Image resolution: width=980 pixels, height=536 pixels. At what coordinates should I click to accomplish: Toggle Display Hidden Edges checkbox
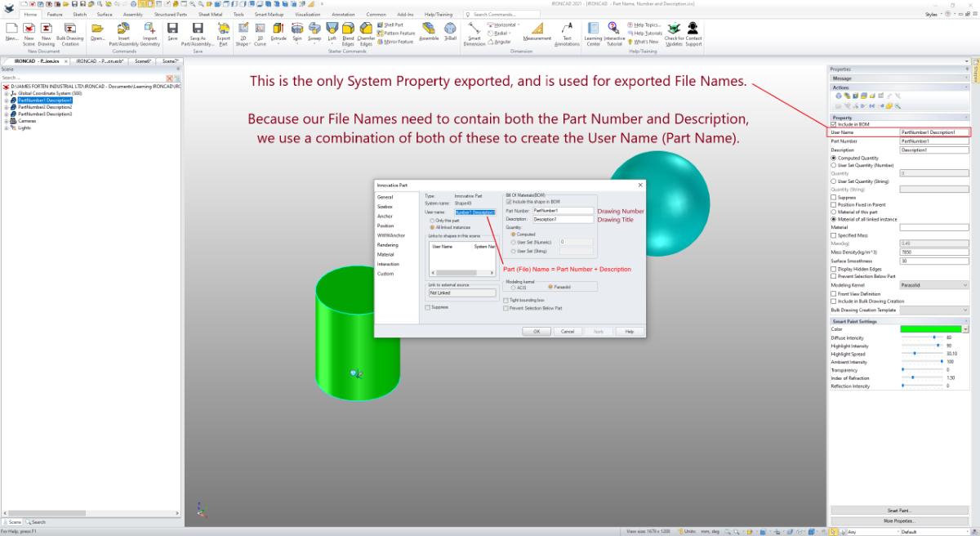pos(833,268)
